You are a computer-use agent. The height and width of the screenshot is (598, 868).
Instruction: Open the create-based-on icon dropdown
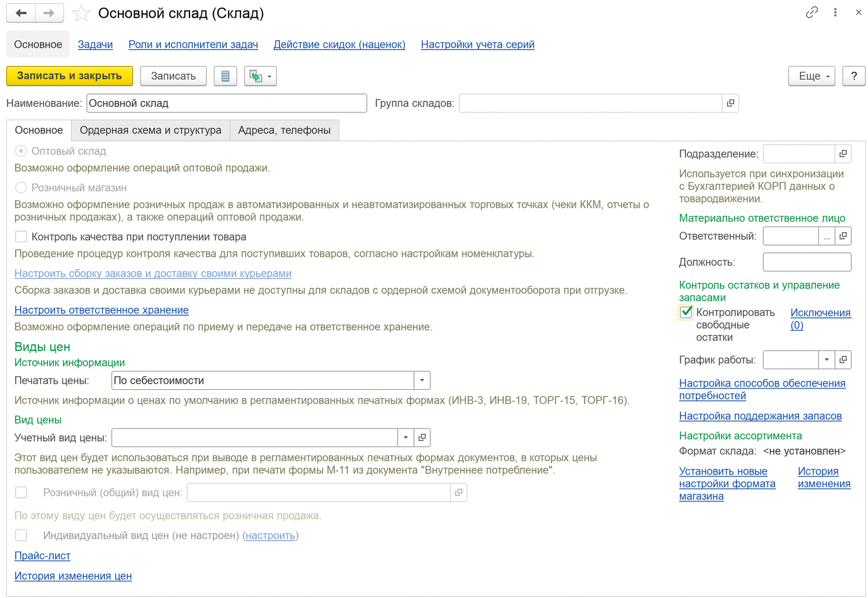point(260,76)
